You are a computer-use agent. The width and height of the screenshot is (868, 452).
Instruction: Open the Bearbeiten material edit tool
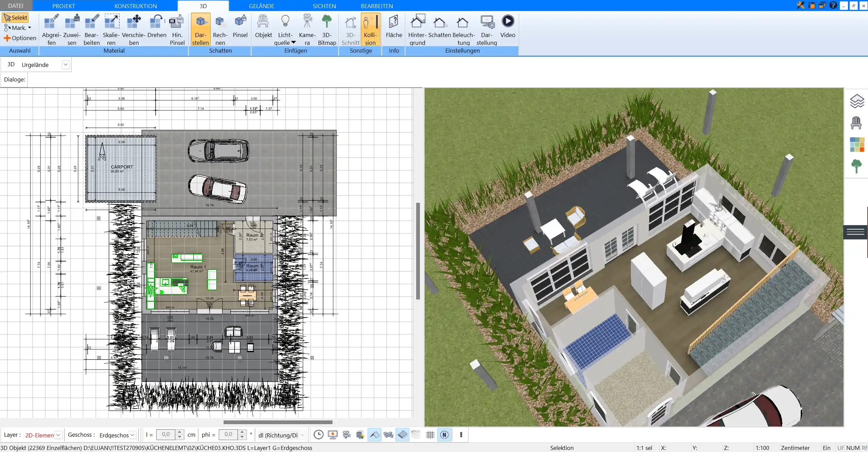tap(92, 30)
